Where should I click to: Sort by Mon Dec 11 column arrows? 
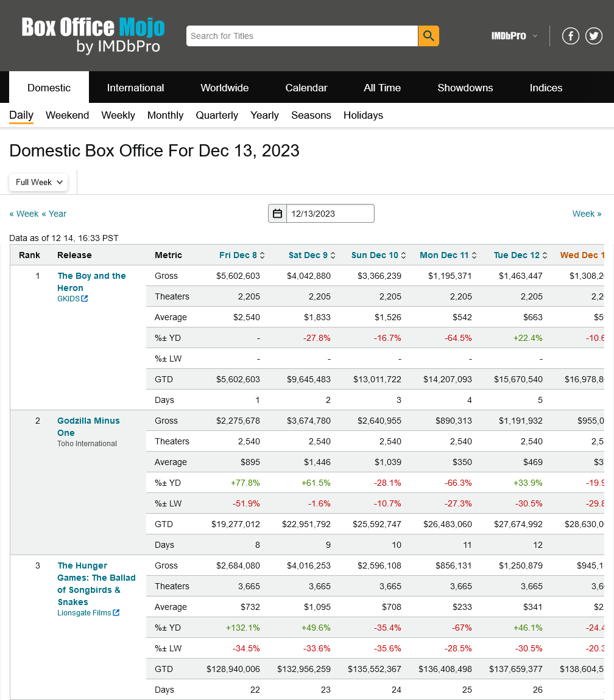[x=474, y=256]
